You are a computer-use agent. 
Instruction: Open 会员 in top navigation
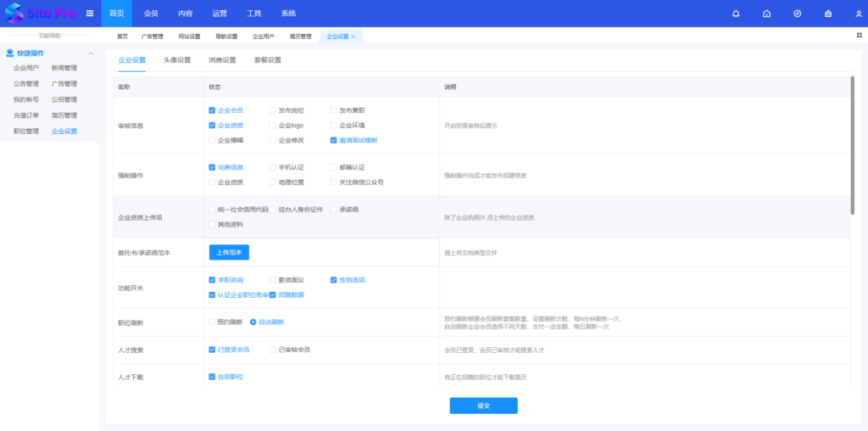click(x=151, y=14)
